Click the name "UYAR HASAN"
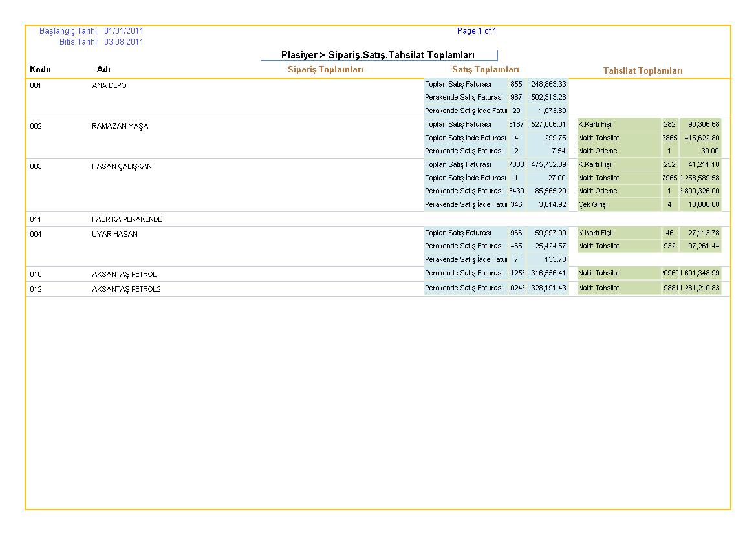The image size is (756, 534). (114, 234)
